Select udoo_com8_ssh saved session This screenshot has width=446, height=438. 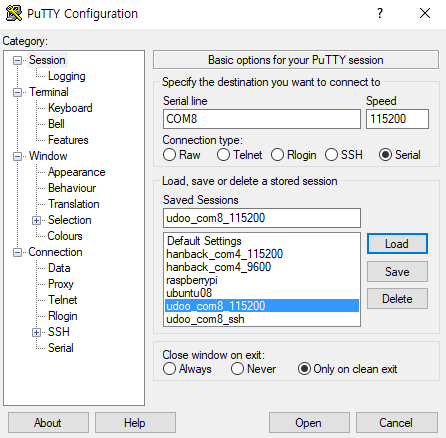point(262,319)
